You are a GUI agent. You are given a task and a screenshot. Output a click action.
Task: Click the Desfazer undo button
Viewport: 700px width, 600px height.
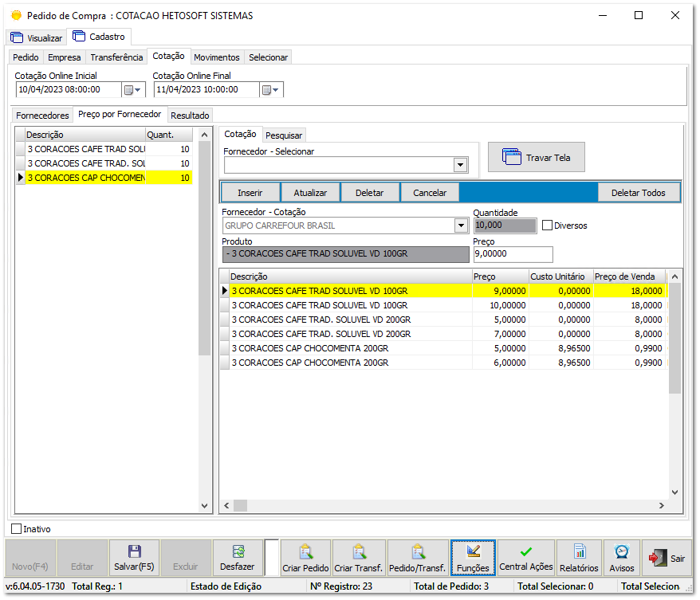coord(238,558)
